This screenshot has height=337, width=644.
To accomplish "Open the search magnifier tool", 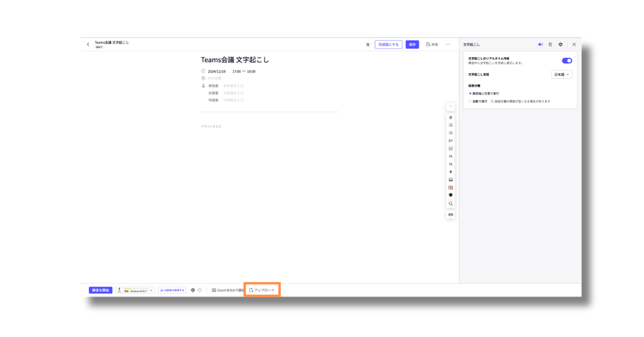I will pos(451,204).
